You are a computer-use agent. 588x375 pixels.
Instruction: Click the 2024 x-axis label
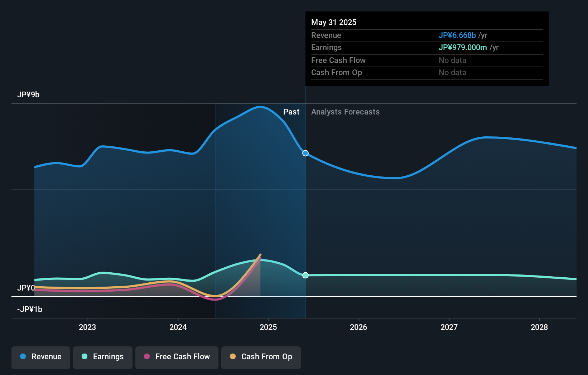tap(178, 327)
